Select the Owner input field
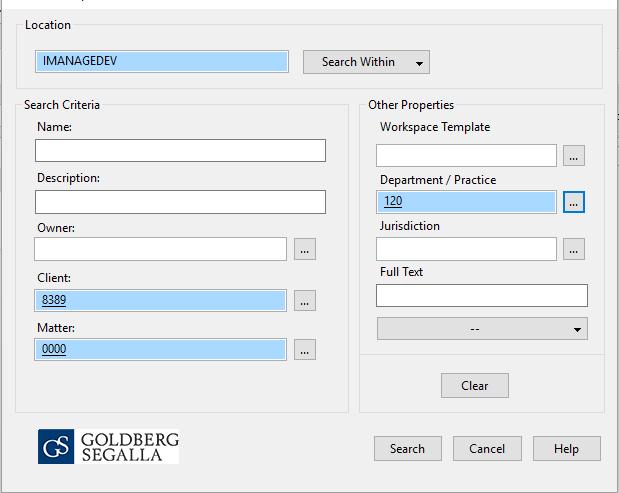 click(161, 249)
